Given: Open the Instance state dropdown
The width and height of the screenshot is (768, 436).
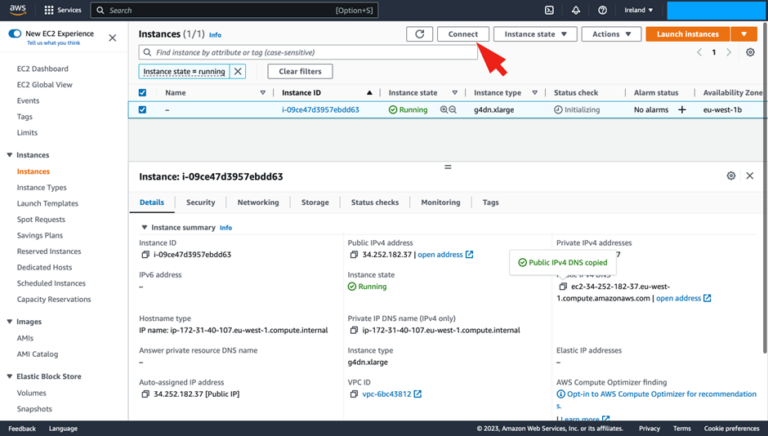Looking at the screenshot, I should pyautogui.click(x=535, y=34).
